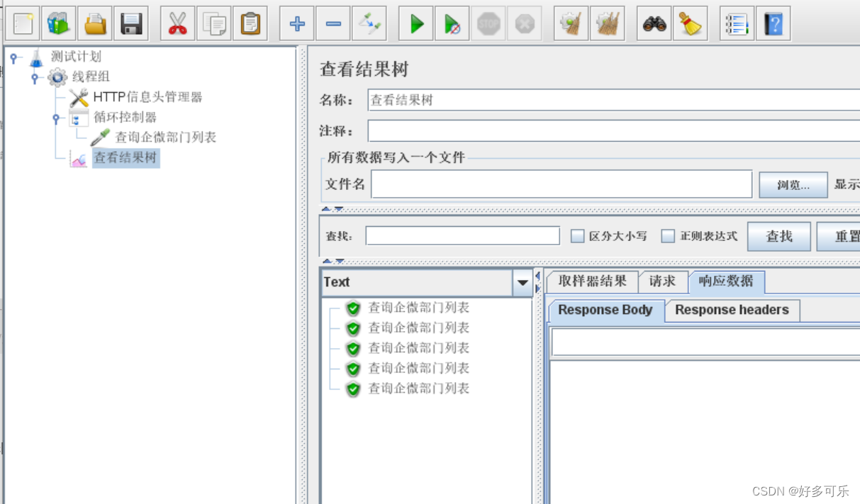This screenshot has width=860, height=504.
Task: Select the Response Body tab
Action: pyautogui.click(x=605, y=310)
